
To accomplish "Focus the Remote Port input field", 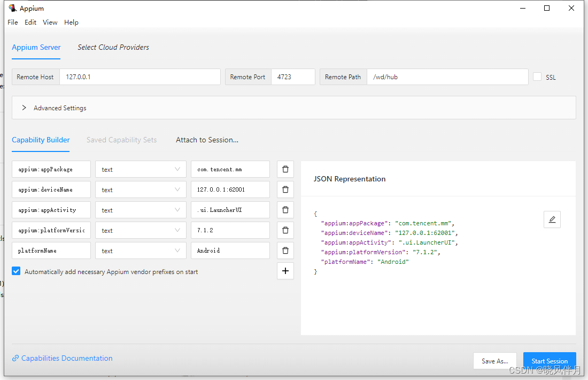I will click(x=293, y=77).
